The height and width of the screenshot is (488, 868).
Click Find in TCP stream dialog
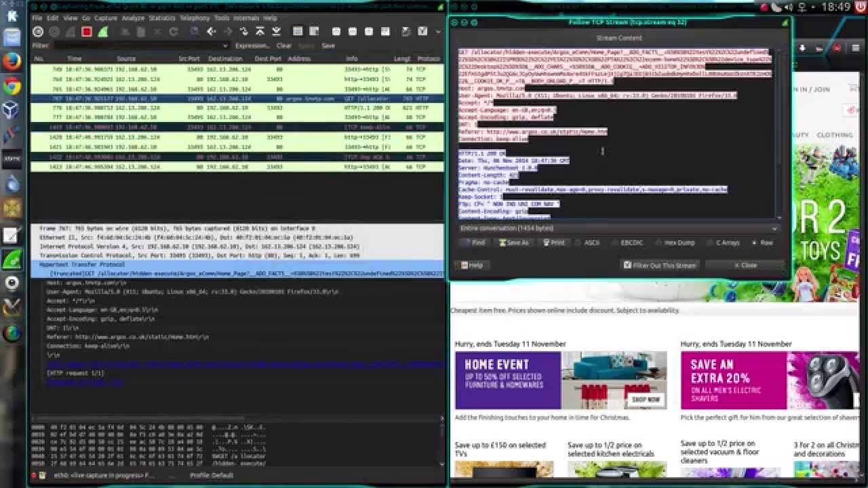click(473, 243)
